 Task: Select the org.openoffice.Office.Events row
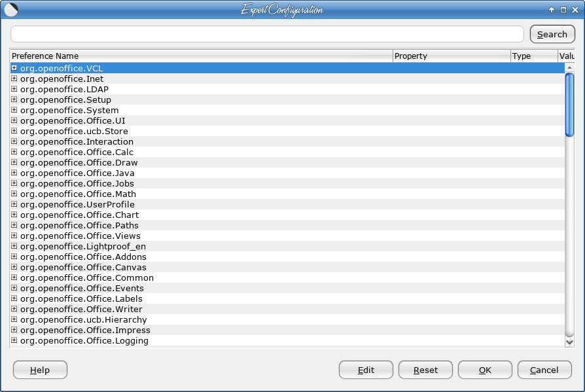[287, 288]
